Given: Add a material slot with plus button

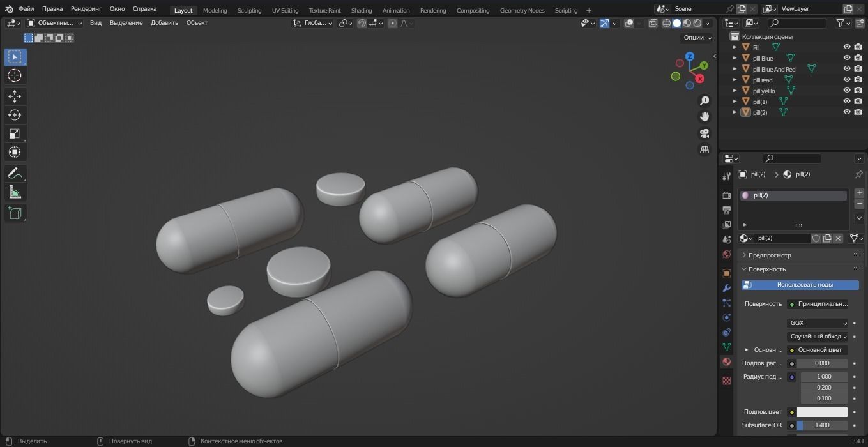Looking at the screenshot, I should click(x=859, y=193).
